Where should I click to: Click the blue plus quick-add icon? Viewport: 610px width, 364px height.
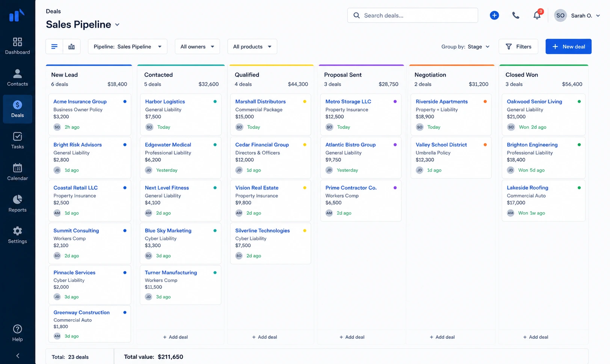coord(494,15)
